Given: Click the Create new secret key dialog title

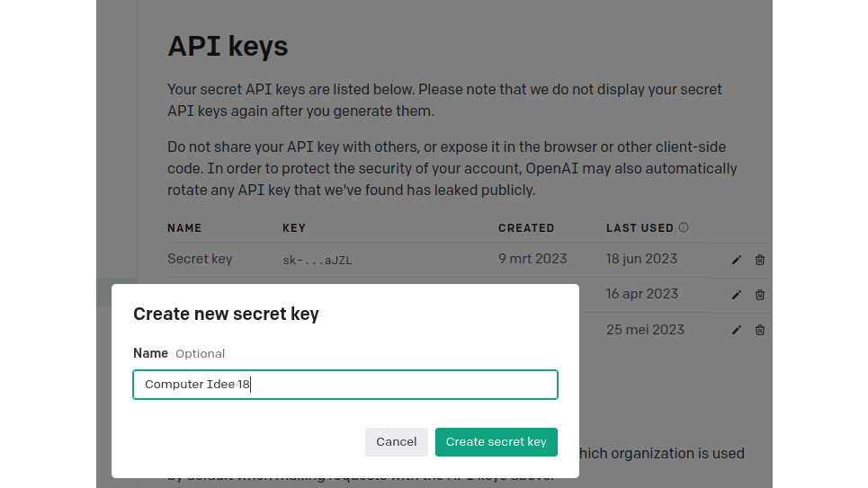Looking at the screenshot, I should pyautogui.click(x=226, y=314).
